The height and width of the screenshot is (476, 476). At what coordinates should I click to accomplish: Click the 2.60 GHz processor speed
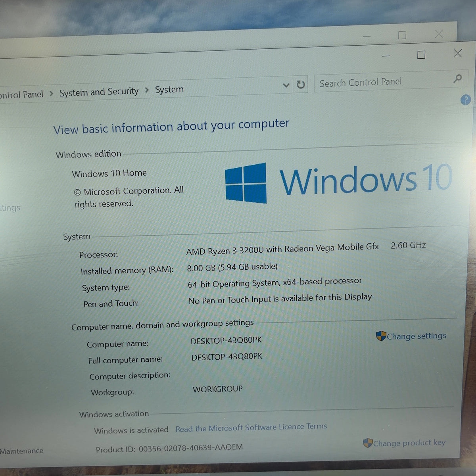(x=408, y=245)
